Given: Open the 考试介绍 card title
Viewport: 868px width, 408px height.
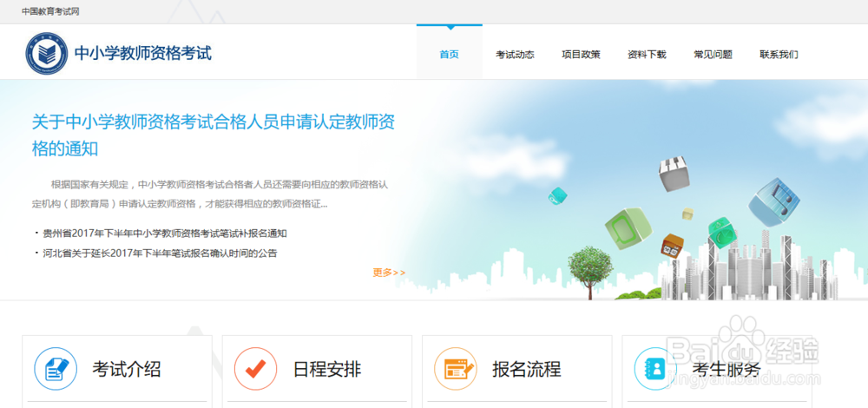Looking at the screenshot, I should 127,369.
